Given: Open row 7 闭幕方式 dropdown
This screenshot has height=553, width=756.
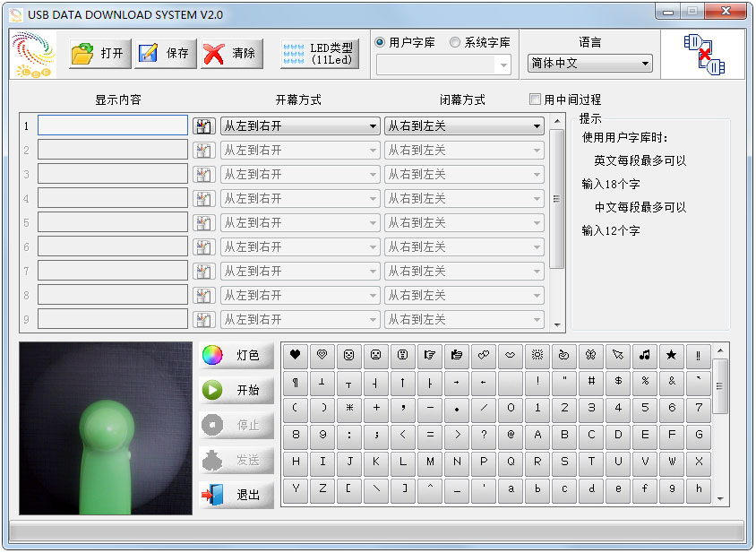Looking at the screenshot, I should coord(464,271).
